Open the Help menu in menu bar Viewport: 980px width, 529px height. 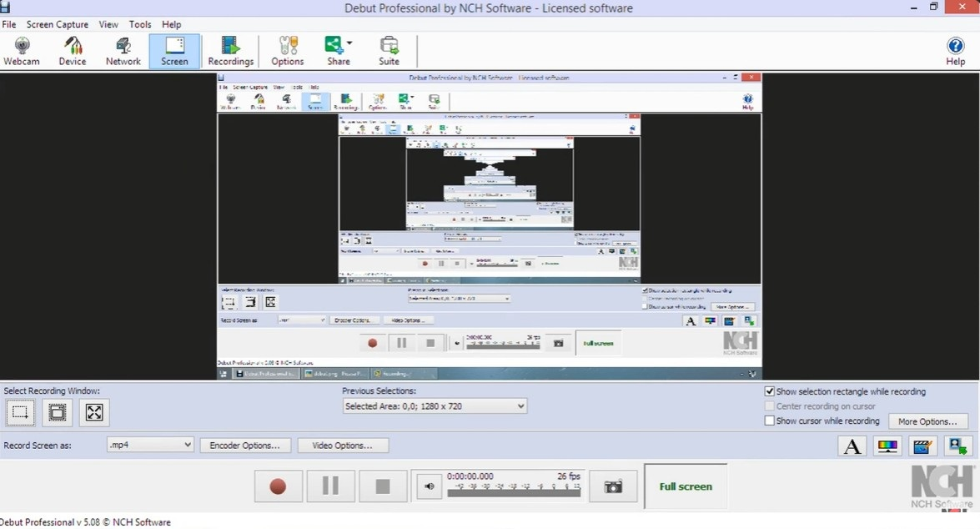(x=171, y=24)
